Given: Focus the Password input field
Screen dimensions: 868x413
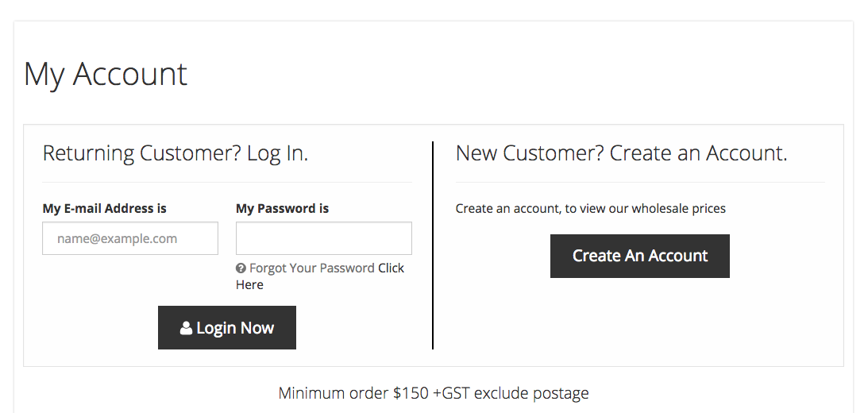Looking at the screenshot, I should (x=324, y=238).
